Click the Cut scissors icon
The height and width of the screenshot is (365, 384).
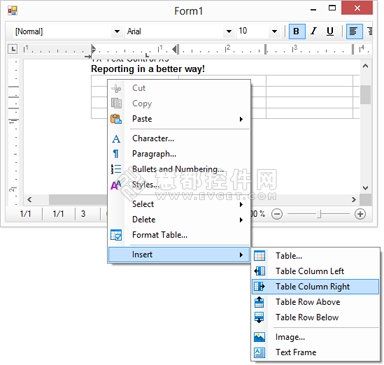click(116, 88)
